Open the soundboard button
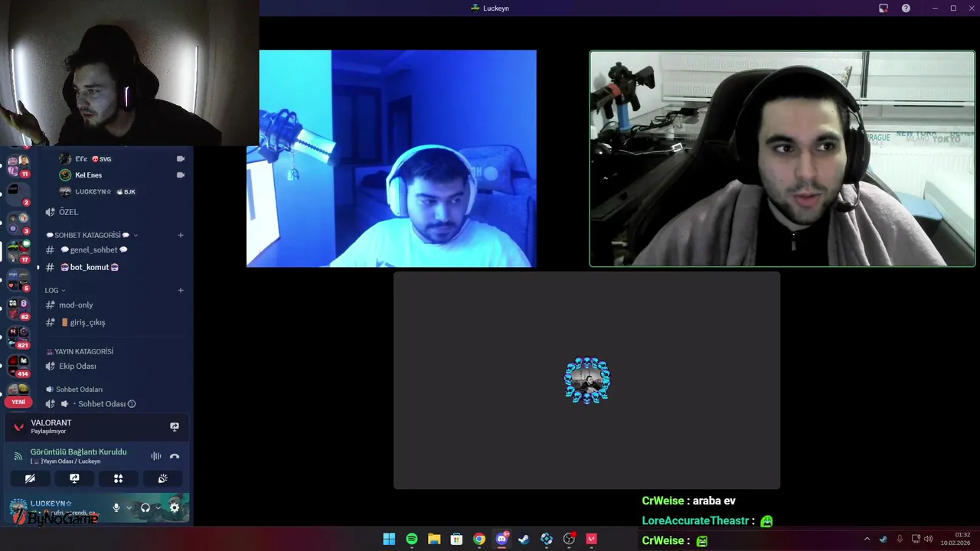 (x=162, y=478)
